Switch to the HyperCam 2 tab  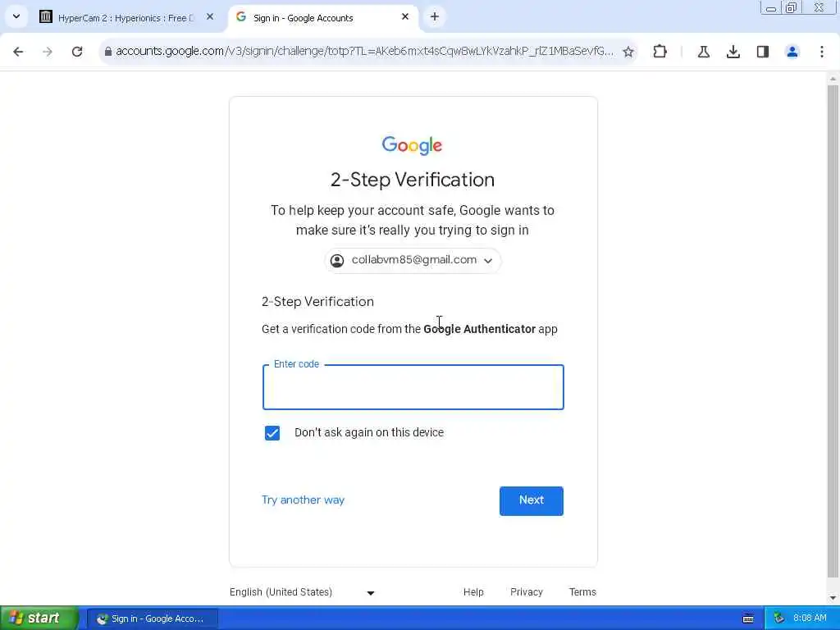tap(127, 18)
